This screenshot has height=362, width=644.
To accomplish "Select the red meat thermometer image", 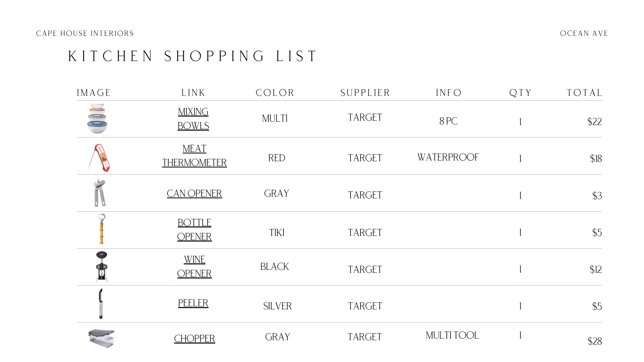I will [x=99, y=158].
